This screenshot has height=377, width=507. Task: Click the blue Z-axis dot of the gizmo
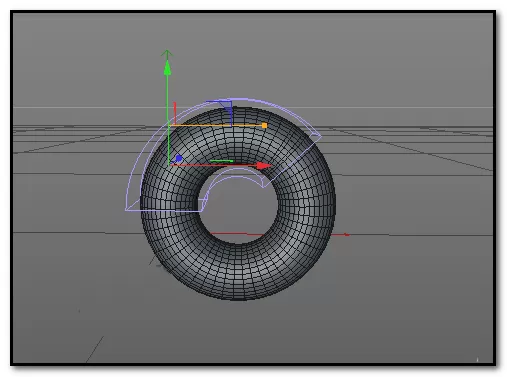[179, 158]
